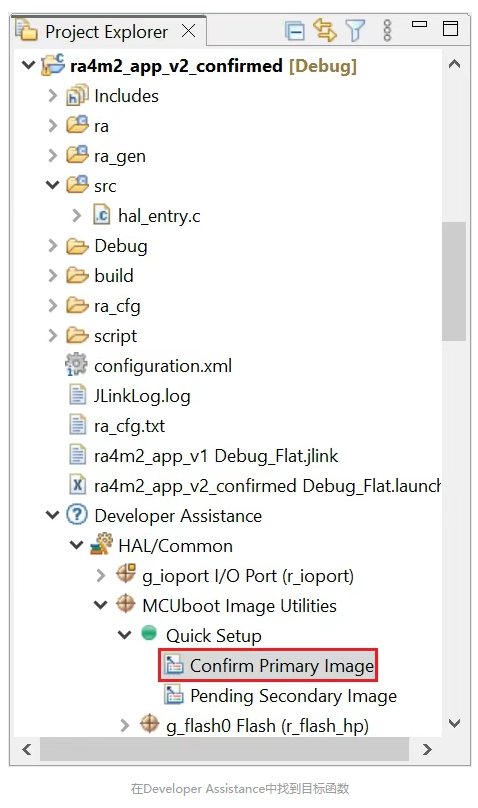The width and height of the screenshot is (478, 808).
Task: Toggle Link with Editor arrows icon
Action: point(325,30)
